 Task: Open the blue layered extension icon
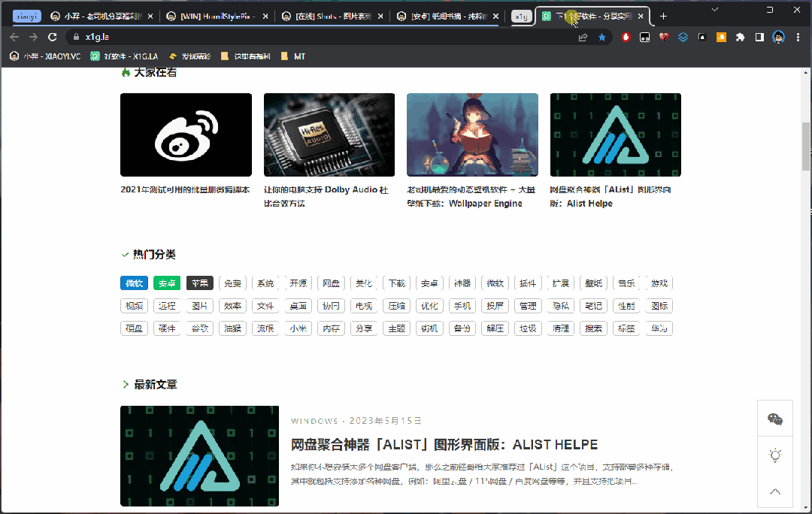pyautogui.click(x=683, y=37)
